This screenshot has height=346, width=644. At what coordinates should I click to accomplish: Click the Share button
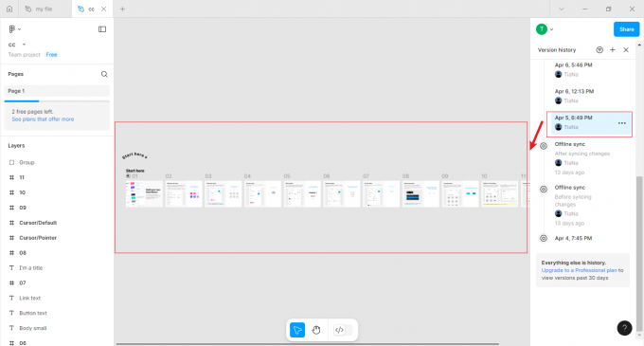pyautogui.click(x=626, y=29)
